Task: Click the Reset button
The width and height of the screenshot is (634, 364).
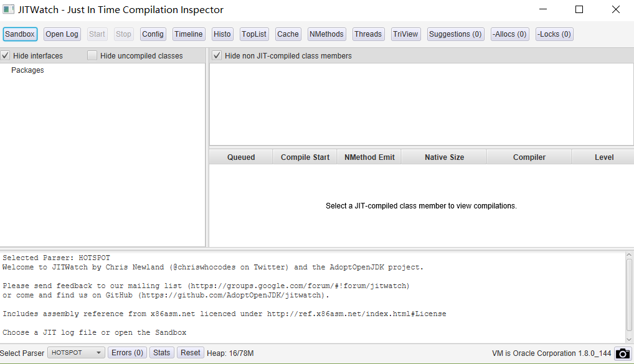Action: (x=191, y=353)
